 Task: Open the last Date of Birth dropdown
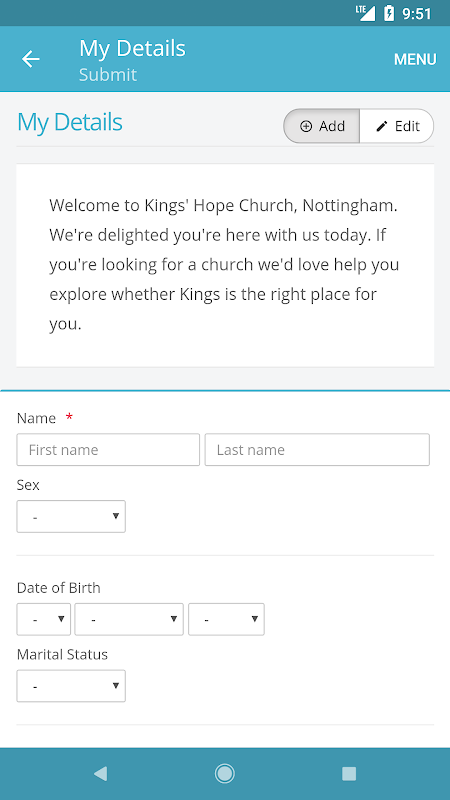(x=226, y=619)
